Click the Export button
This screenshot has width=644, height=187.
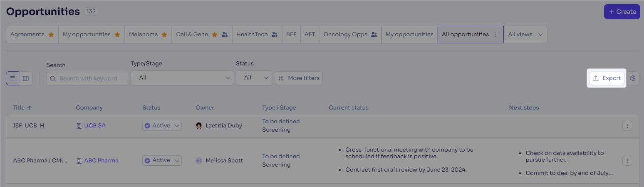pos(607,78)
